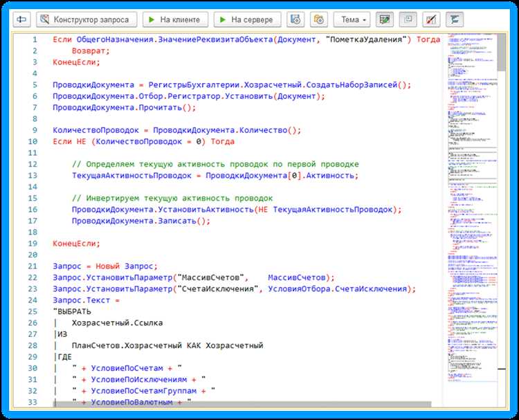
Task: Click "РегистрыБухгалтерии" on line 5
Action: click(x=194, y=85)
